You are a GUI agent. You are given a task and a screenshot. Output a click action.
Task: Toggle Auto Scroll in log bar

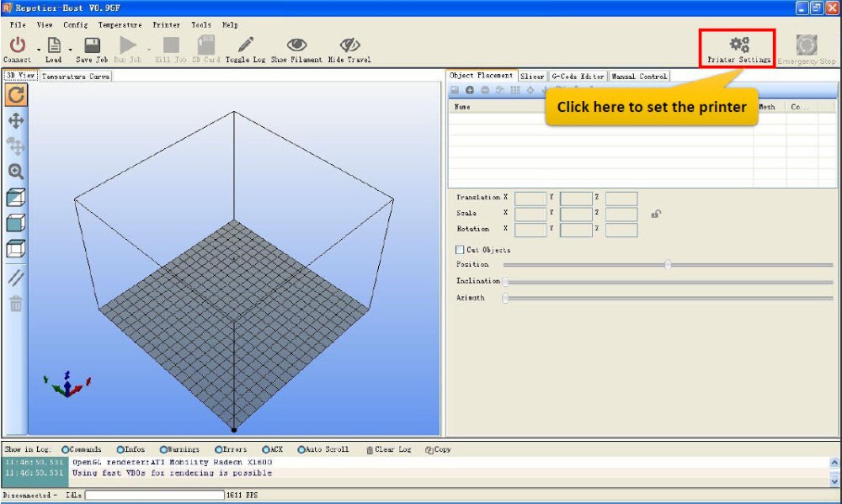301,450
